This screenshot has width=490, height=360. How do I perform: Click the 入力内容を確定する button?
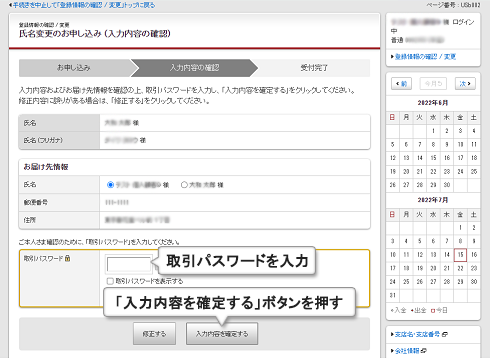222,333
